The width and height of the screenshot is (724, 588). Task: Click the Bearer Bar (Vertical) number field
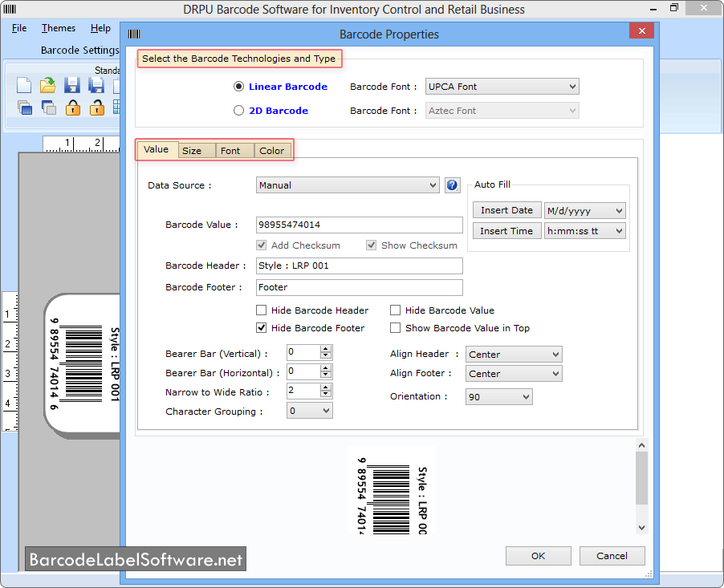pyautogui.click(x=303, y=352)
